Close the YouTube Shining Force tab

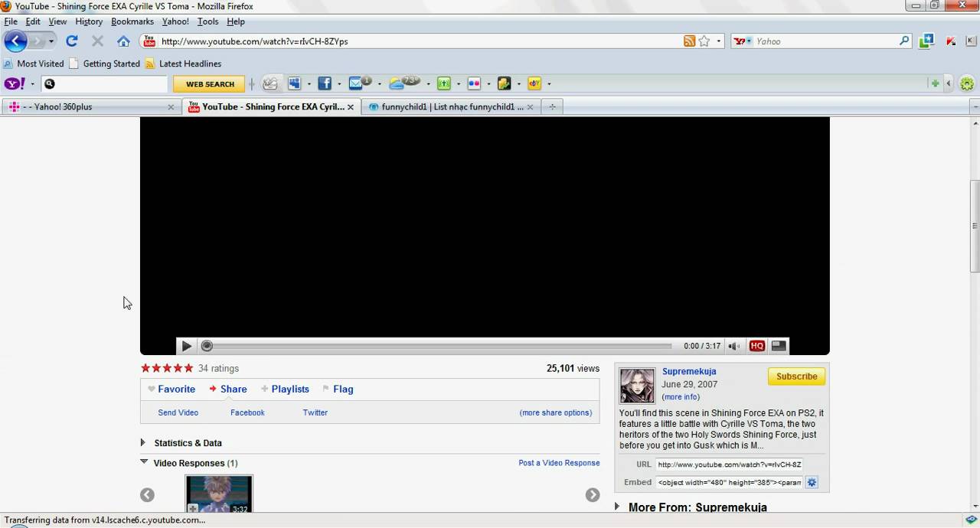[351, 107]
